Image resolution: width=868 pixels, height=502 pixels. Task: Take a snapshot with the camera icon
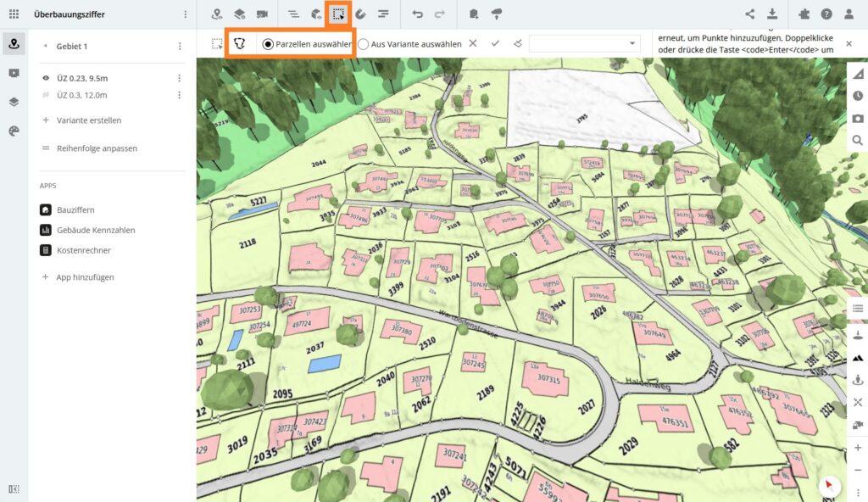858,118
